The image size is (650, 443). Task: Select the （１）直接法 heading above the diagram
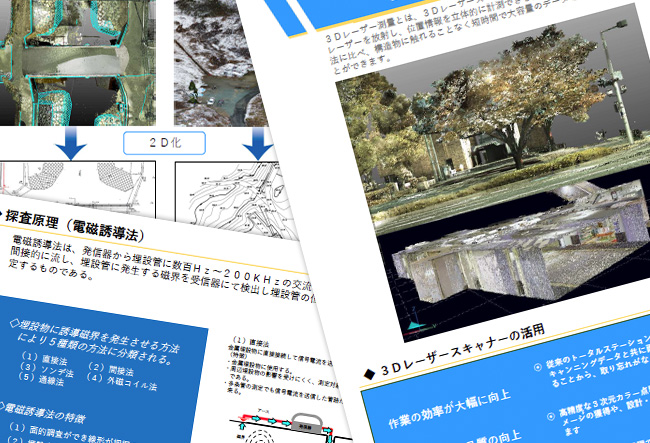[x=251, y=341]
